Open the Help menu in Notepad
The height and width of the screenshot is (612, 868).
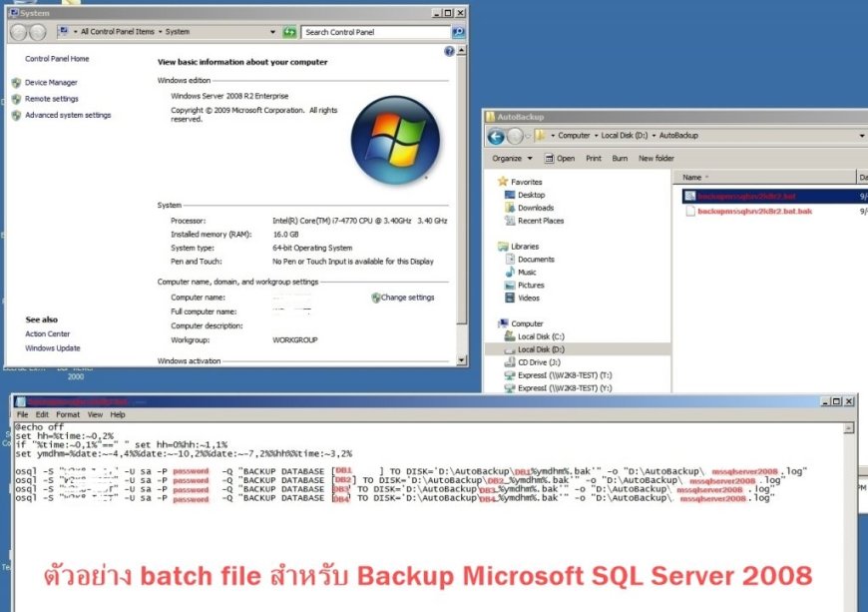pyautogui.click(x=118, y=414)
